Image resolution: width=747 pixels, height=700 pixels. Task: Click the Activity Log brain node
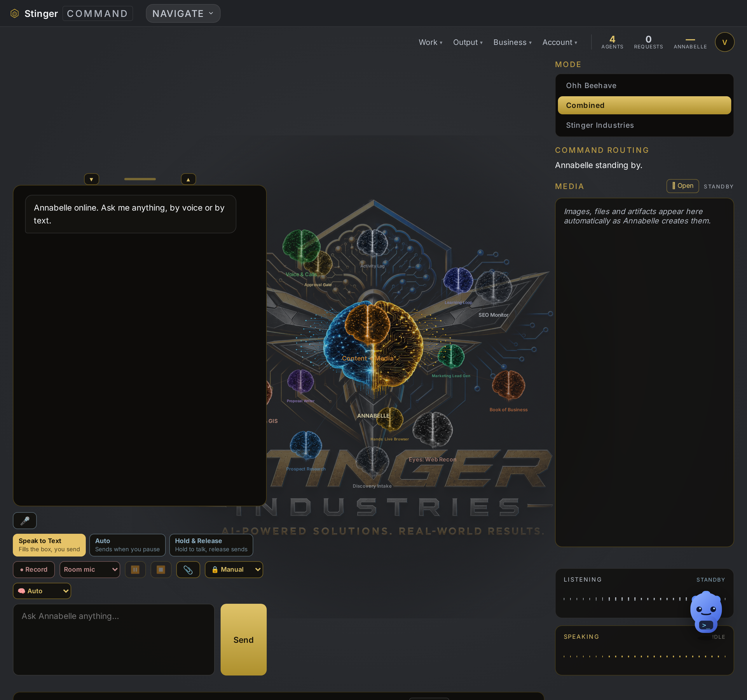pyautogui.click(x=372, y=243)
